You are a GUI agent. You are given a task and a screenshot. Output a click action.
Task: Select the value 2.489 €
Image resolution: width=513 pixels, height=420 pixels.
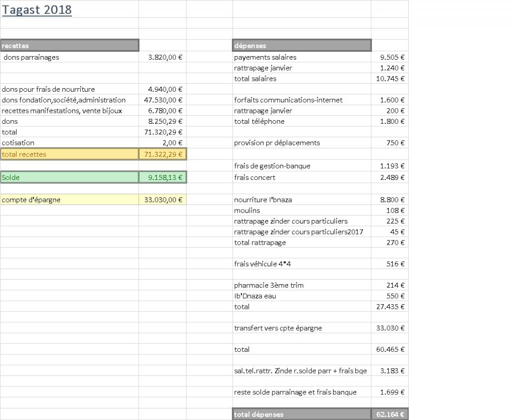coord(392,177)
